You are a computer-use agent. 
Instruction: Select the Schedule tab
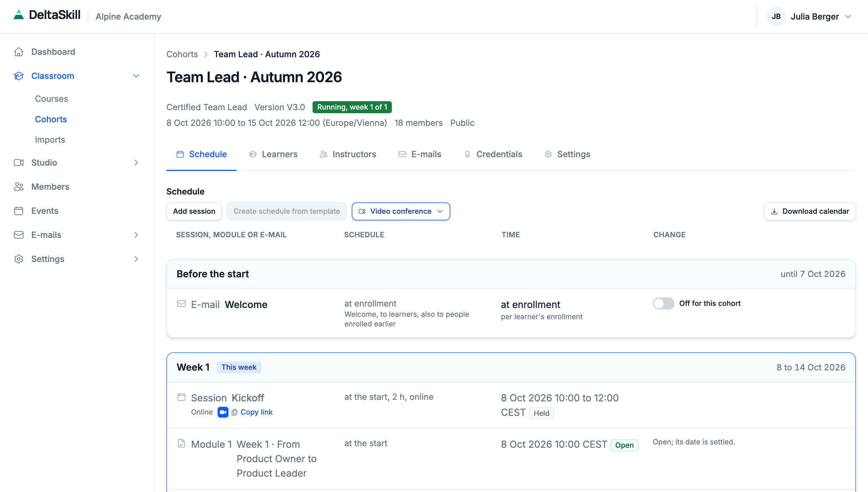click(x=202, y=154)
